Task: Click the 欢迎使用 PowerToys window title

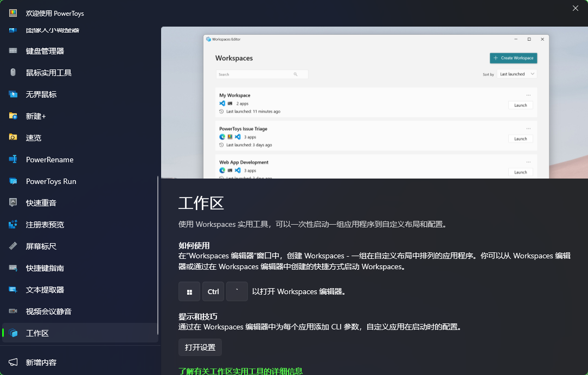Action: pyautogui.click(x=55, y=14)
